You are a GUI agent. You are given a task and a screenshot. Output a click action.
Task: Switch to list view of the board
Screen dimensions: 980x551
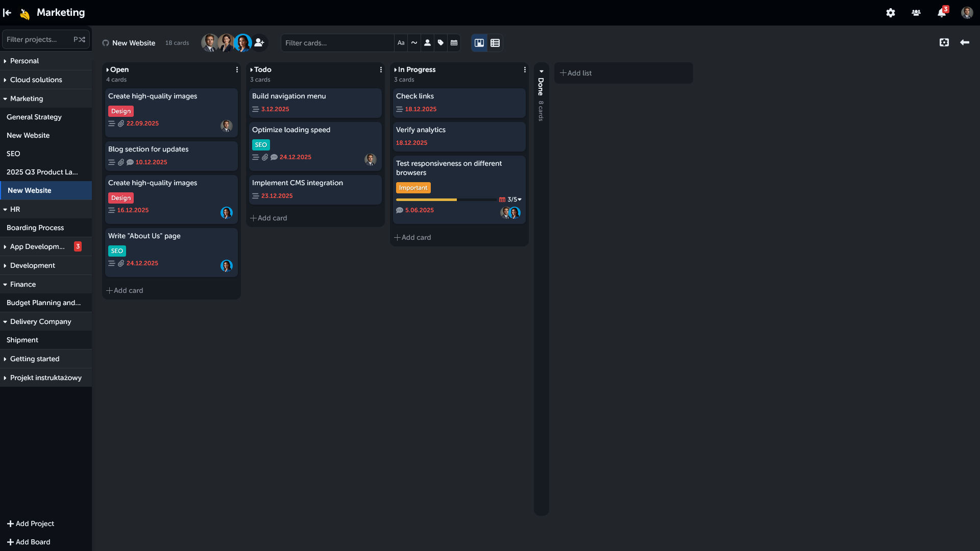coord(494,43)
